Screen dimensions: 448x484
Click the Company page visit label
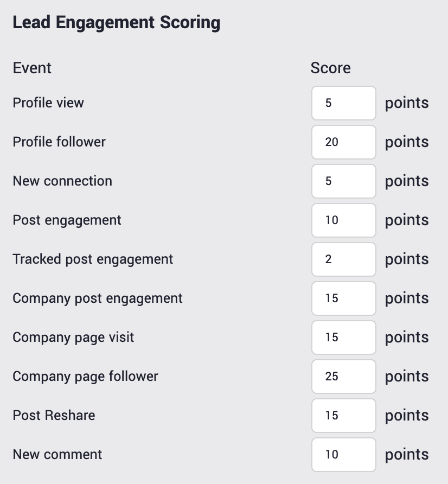point(73,337)
